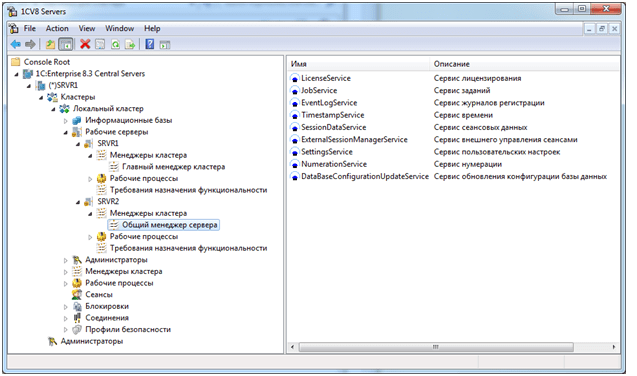The image size is (637, 376).
Task: Open the Properties toolbar icon
Action: coord(100,44)
